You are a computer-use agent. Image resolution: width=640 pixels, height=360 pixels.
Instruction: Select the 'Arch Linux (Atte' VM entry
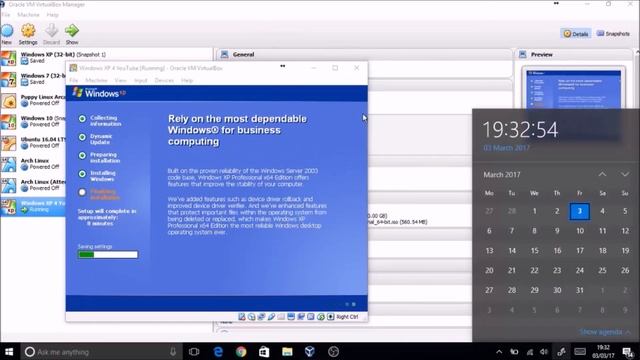(x=33, y=185)
